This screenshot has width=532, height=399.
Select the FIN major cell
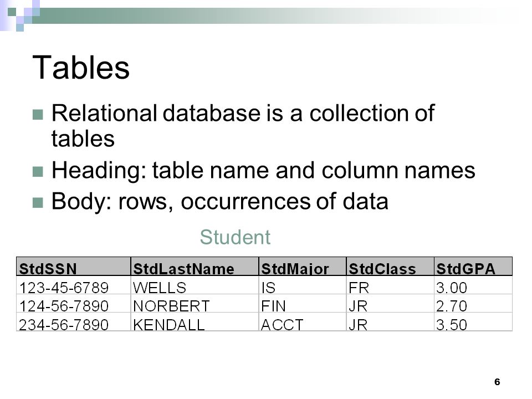tap(303, 303)
